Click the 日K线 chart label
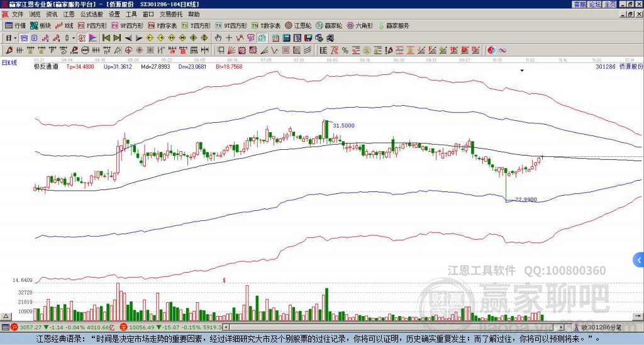This screenshot has height=345, width=644. coord(9,63)
